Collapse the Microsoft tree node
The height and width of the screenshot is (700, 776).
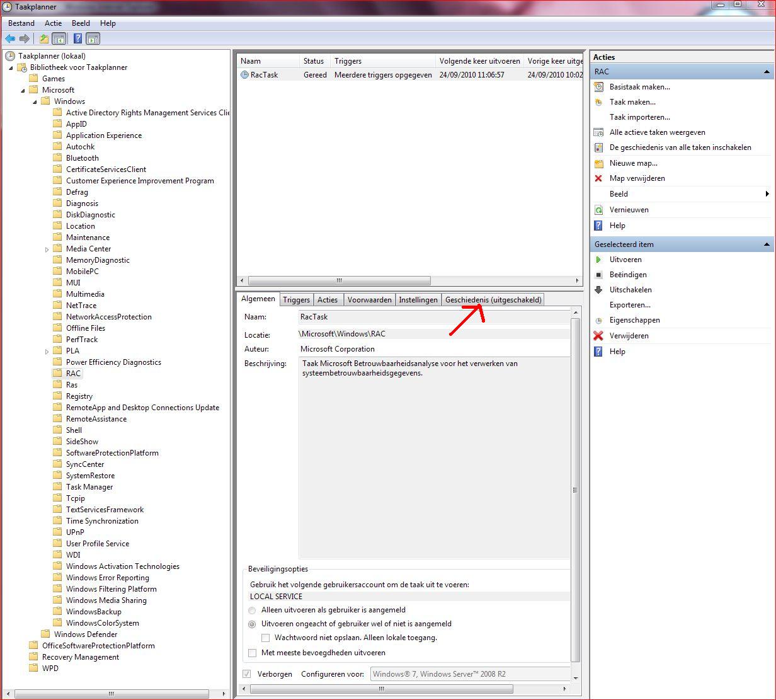pyautogui.click(x=23, y=90)
